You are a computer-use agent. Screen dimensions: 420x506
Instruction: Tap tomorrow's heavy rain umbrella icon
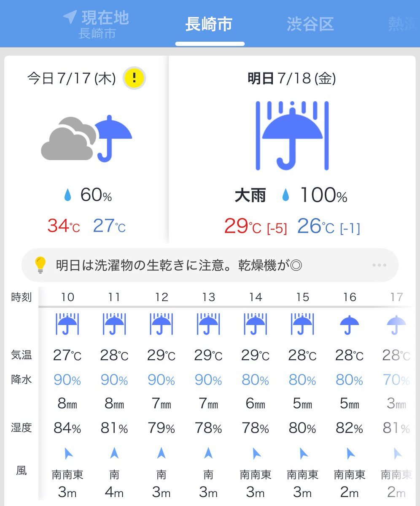(292, 135)
